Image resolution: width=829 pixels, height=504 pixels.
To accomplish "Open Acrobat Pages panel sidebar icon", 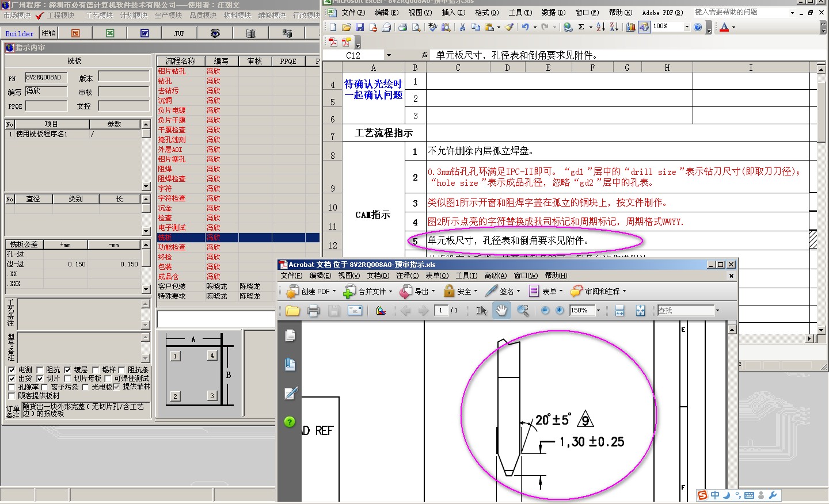I will [290, 335].
